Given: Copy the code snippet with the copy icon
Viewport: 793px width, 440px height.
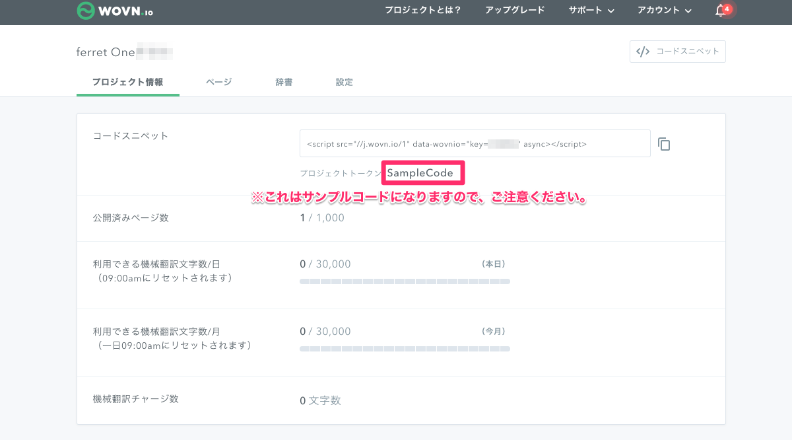Looking at the screenshot, I should point(664,144).
